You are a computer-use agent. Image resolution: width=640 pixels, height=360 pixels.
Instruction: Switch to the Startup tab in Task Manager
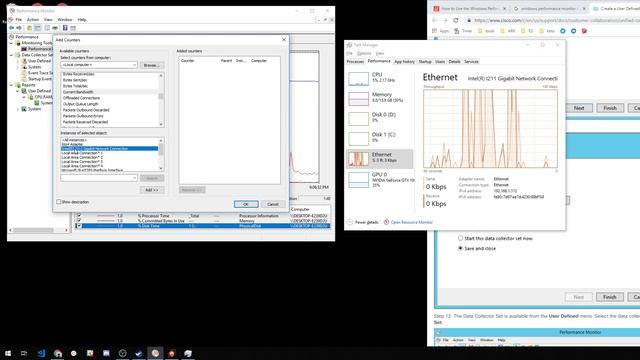(x=425, y=62)
